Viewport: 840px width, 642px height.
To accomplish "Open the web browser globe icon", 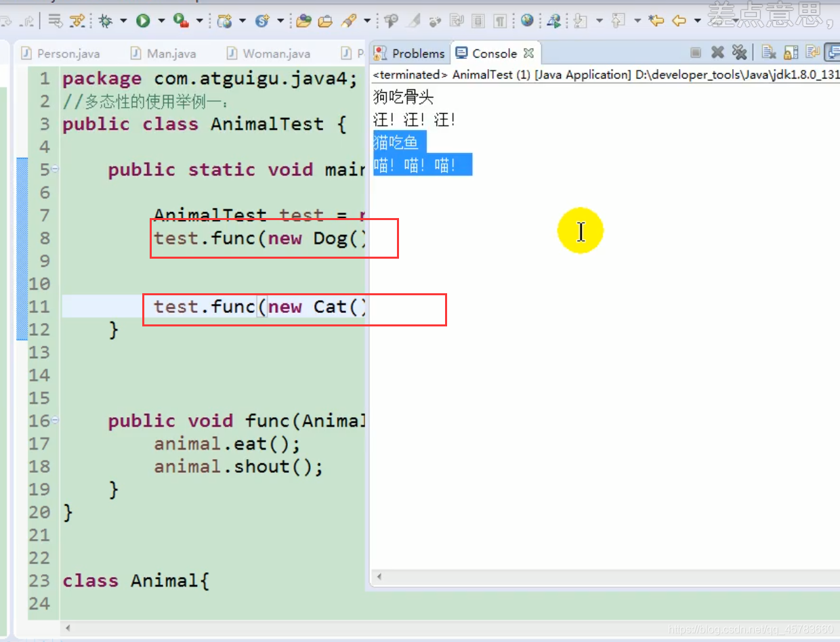I will 528,21.
